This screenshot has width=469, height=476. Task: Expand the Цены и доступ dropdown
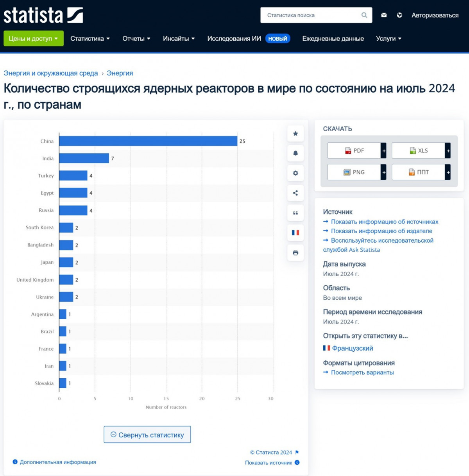pyautogui.click(x=33, y=38)
